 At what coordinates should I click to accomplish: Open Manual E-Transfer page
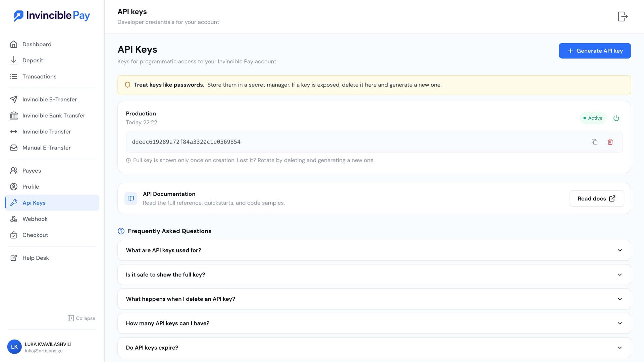click(52, 147)
